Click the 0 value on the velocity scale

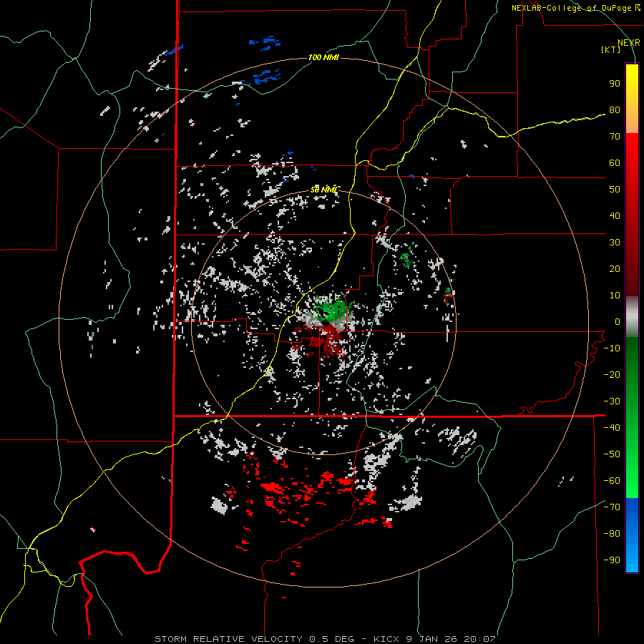click(618, 322)
